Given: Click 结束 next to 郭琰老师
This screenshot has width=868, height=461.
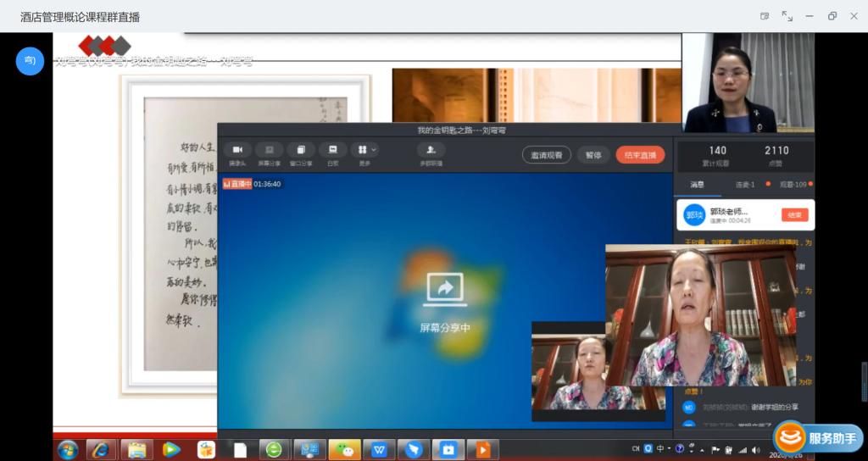Looking at the screenshot, I should 794,215.
